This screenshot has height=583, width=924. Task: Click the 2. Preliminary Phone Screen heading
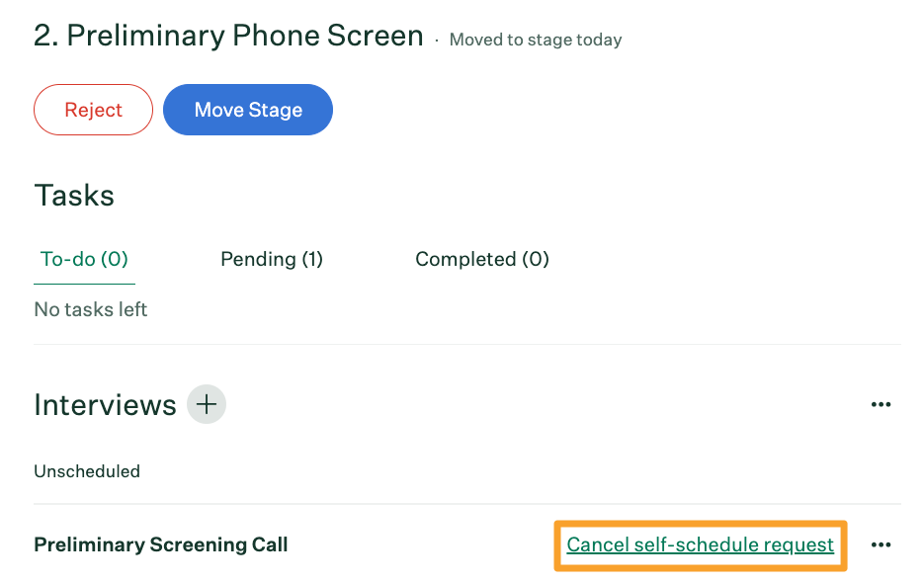[x=228, y=36]
